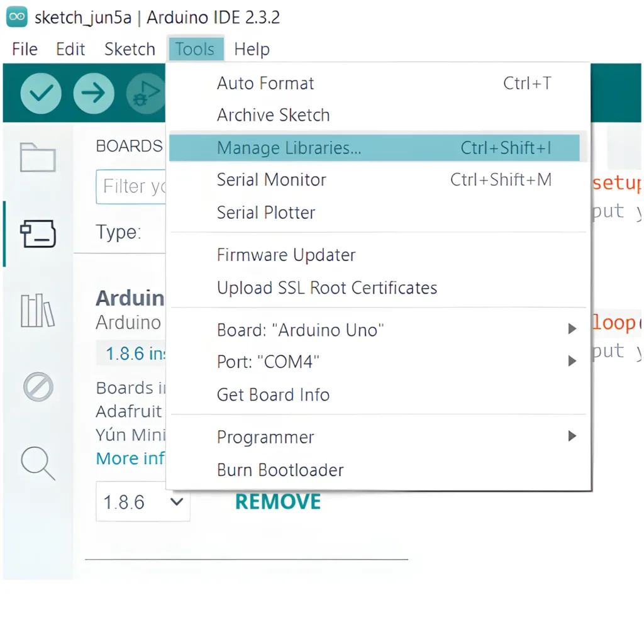
Task: Open the Sketch menu
Action: [130, 49]
